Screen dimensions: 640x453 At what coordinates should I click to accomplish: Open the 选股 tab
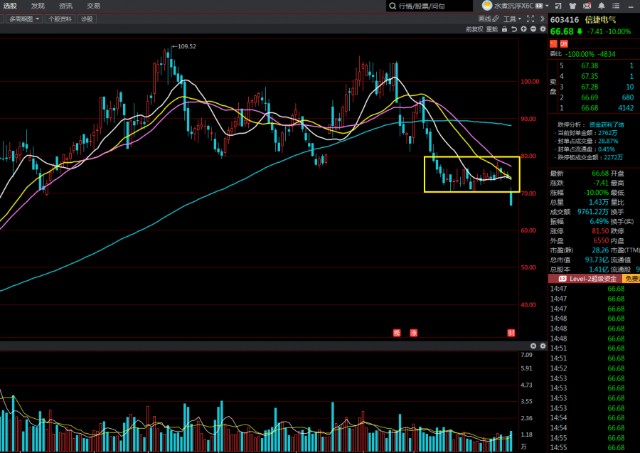click(9, 5)
